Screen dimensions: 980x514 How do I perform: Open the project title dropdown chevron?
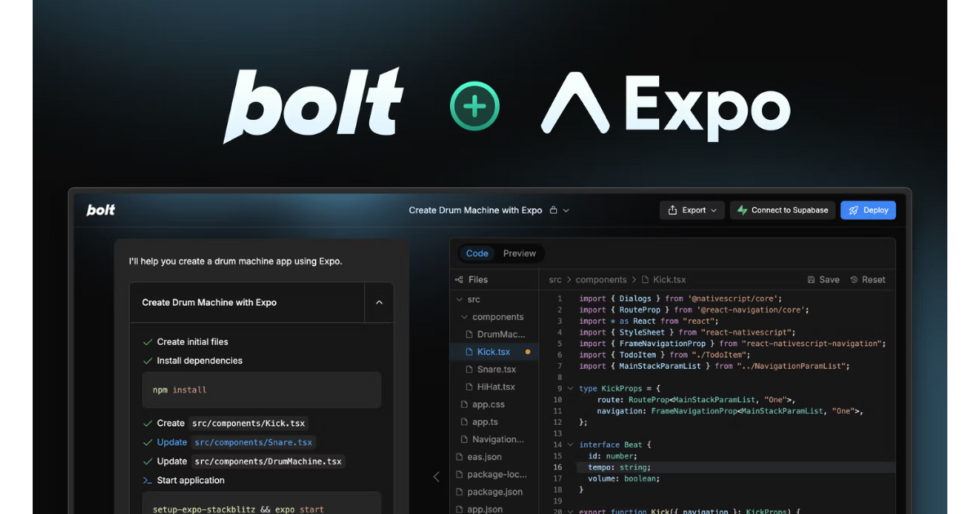[x=567, y=210]
